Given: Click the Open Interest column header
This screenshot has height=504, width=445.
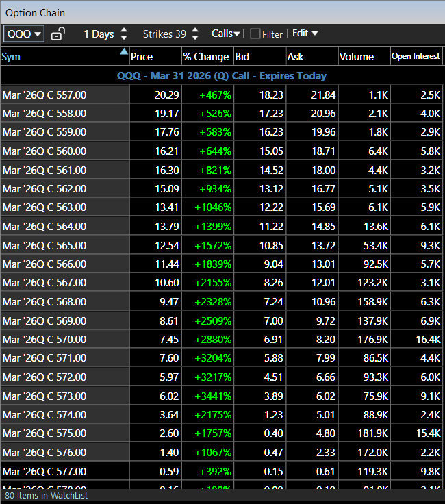Looking at the screenshot, I should pos(416,56).
